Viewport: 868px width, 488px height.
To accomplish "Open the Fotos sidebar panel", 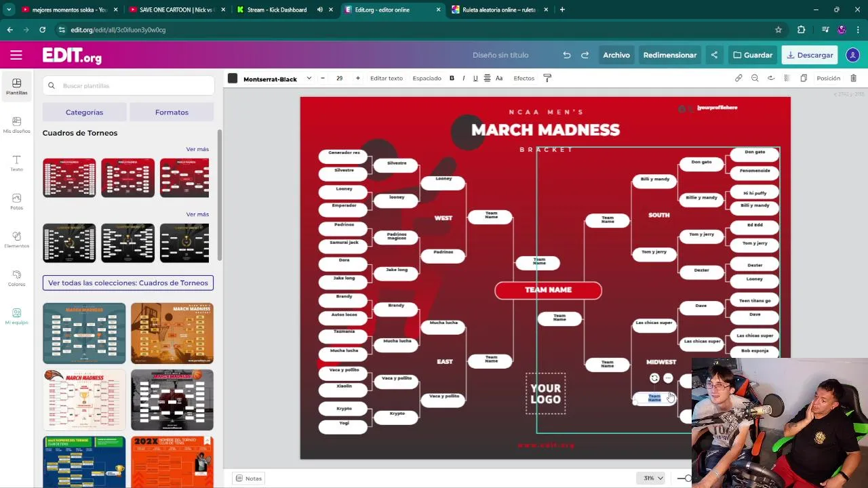I will (16, 201).
